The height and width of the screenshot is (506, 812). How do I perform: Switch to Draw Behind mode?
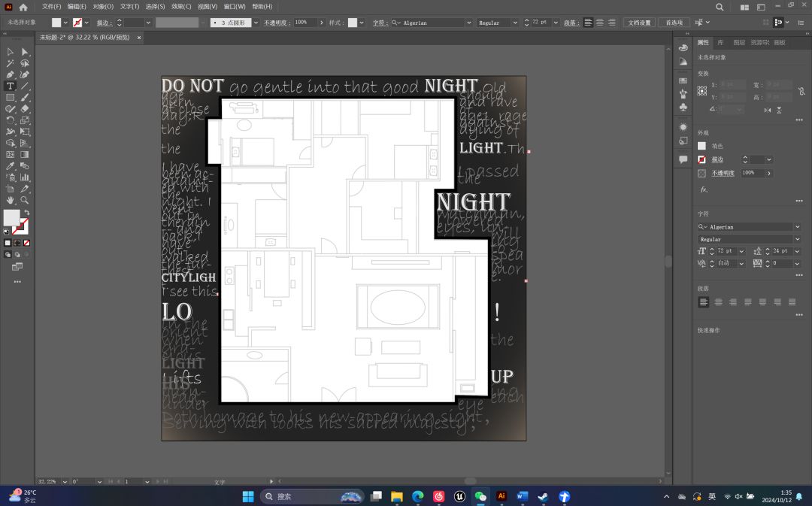[x=17, y=254]
